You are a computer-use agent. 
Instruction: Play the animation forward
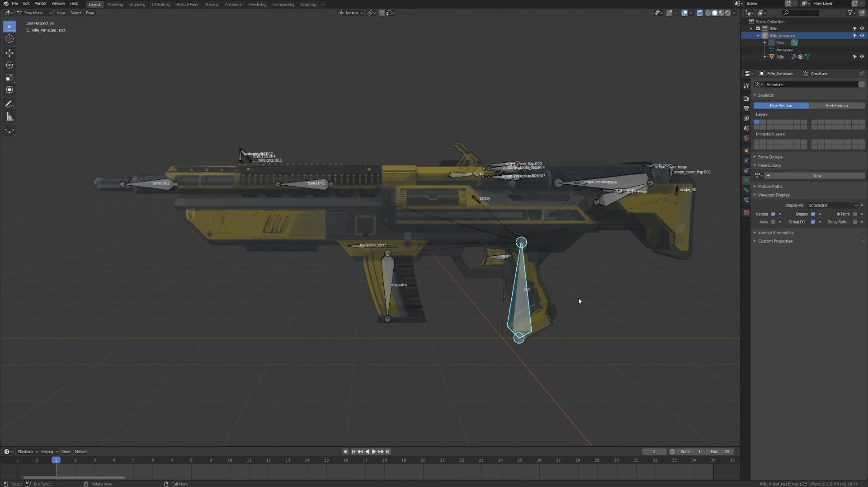click(x=374, y=451)
